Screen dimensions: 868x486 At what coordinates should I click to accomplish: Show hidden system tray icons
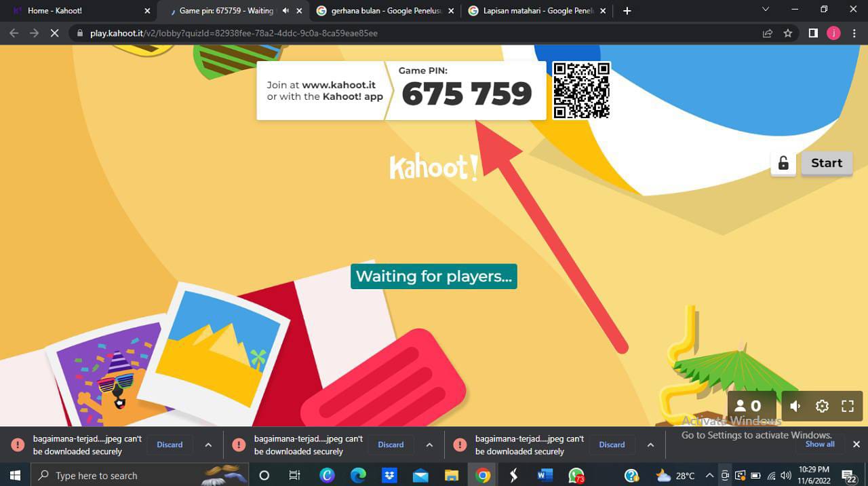(709, 475)
